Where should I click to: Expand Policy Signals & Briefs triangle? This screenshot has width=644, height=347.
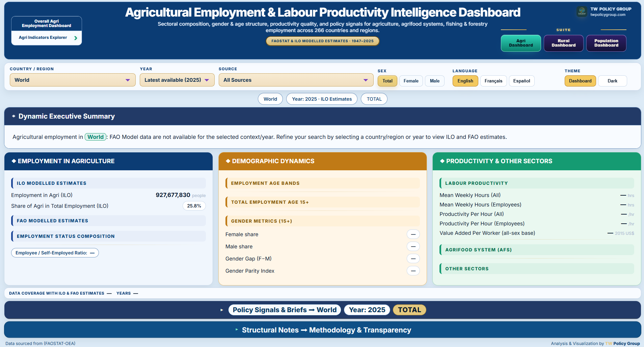click(222, 310)
